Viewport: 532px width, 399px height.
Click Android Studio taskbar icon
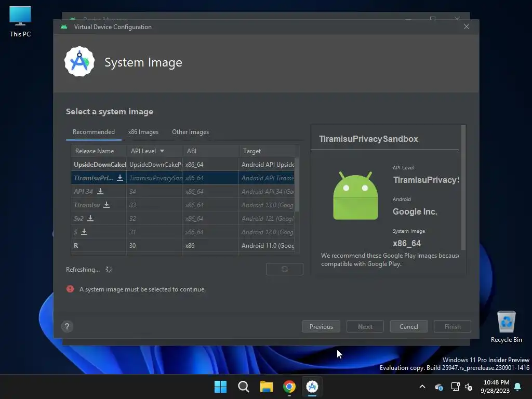(312, 387)
